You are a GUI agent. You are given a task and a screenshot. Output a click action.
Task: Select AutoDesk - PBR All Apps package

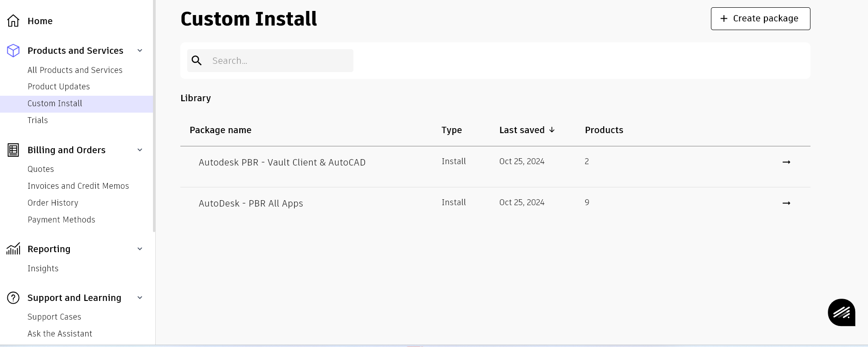tap(251, 203)
